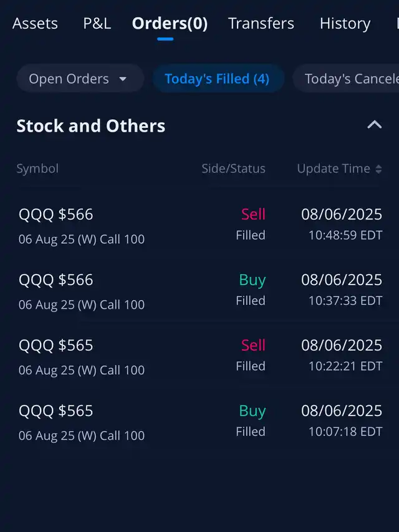This screenshot has width=399, height=532.
Task: Open the QQQ $565 Buy order at 10:07:18
Action: [199, 421]
